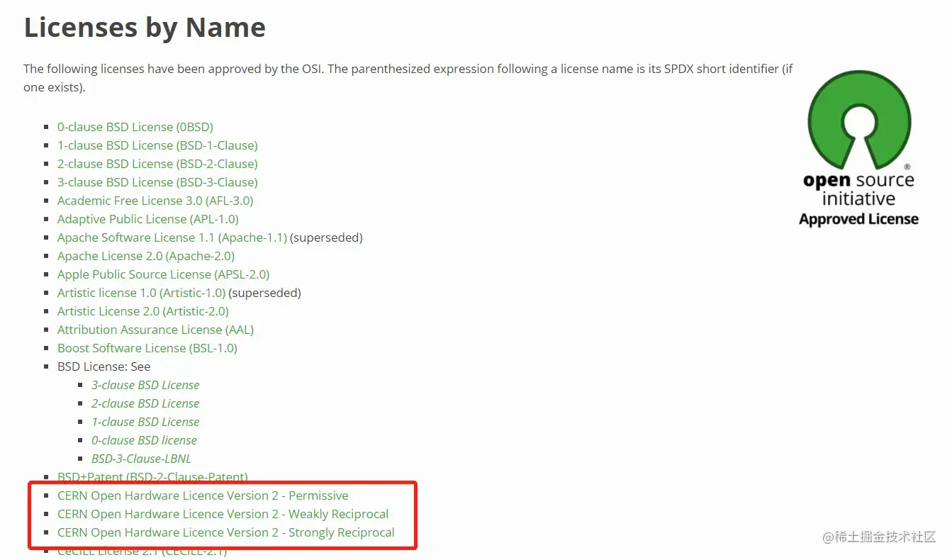Viewport: 952px width, 560px height.
Task: Follow the italic 2-clause BSD License sub-link
Action: (145, 403)
